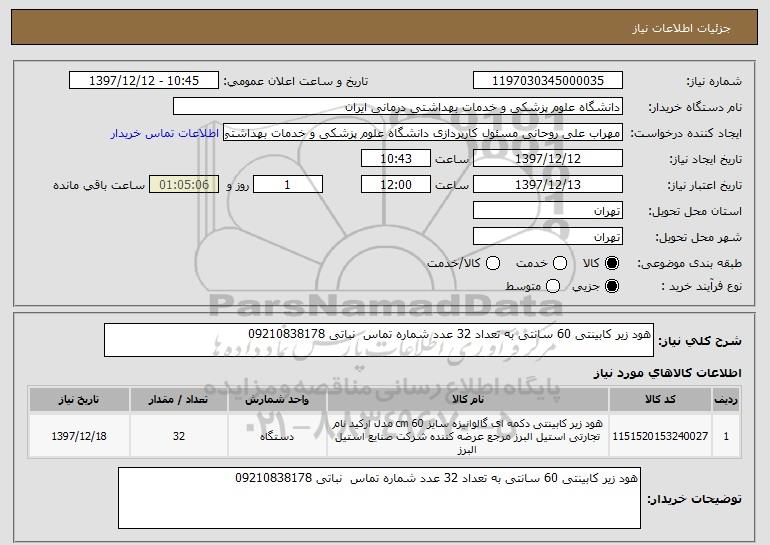This screenshot has height=545, width=770.
Task: Click the row number 1 cell
Action: tap(726, 436)
